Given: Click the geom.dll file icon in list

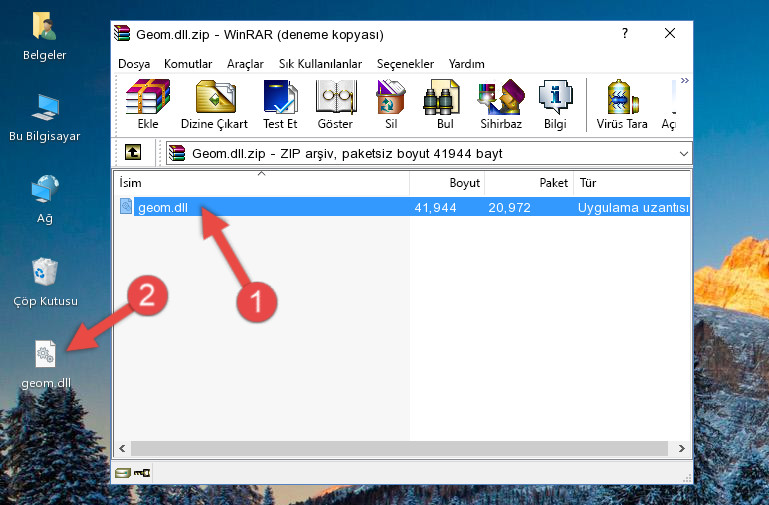Looking at the screenshot, I should [126, 206].
